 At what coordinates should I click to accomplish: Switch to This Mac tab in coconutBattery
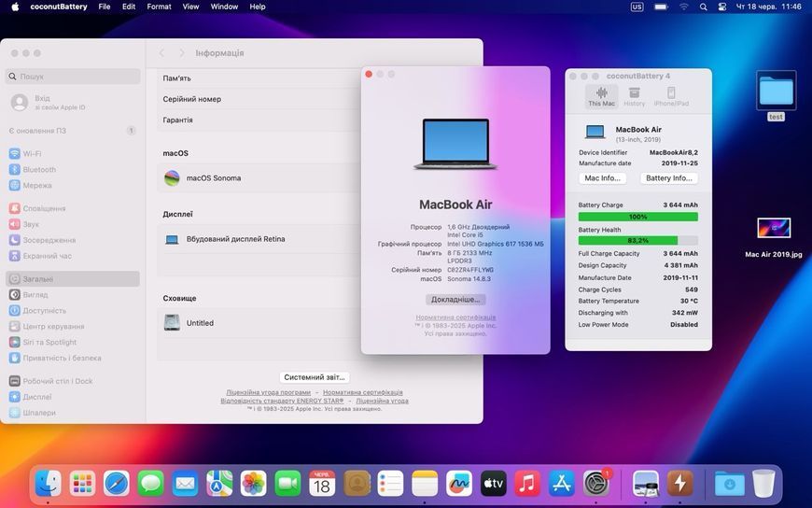point(601,96)
